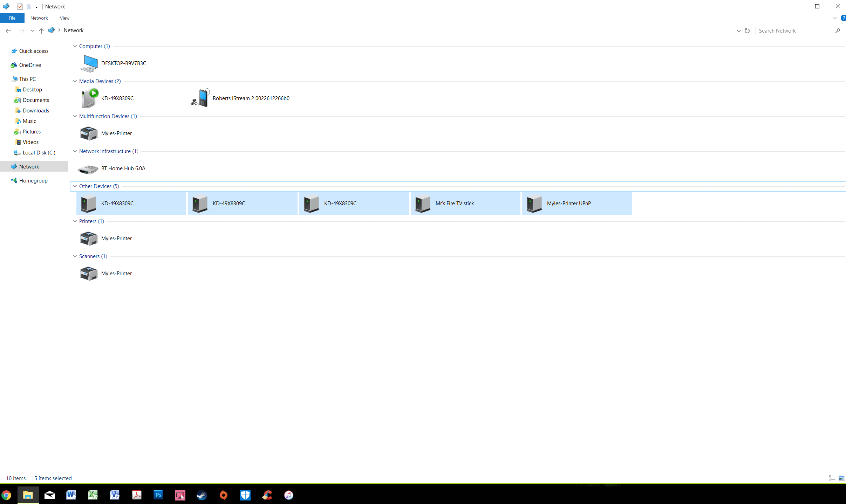846x504 pixels.
Task: Open the address bar history dropdown
Action: 738,31
